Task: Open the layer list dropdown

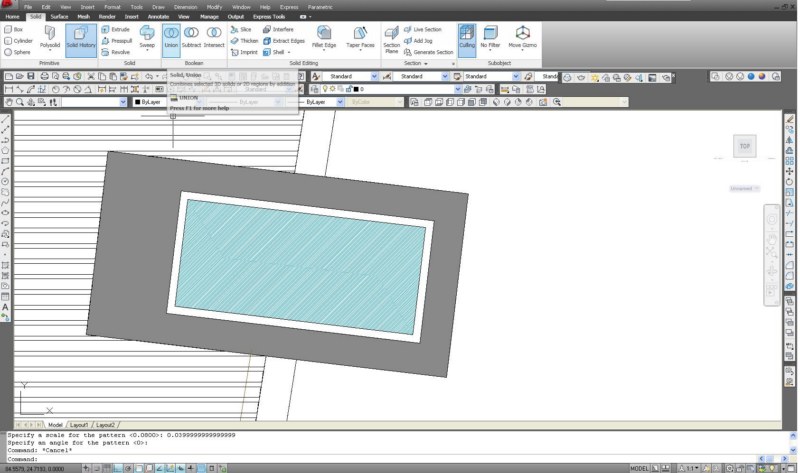Action: point(458,89)
